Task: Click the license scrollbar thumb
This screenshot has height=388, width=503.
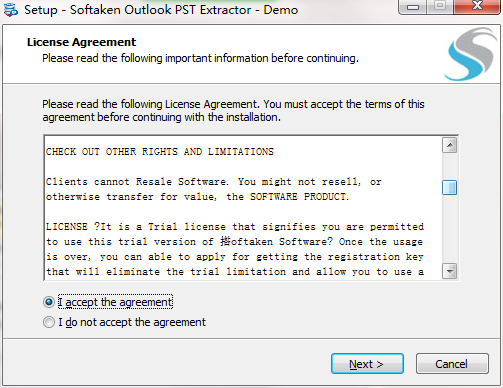Action: (449, 187)
